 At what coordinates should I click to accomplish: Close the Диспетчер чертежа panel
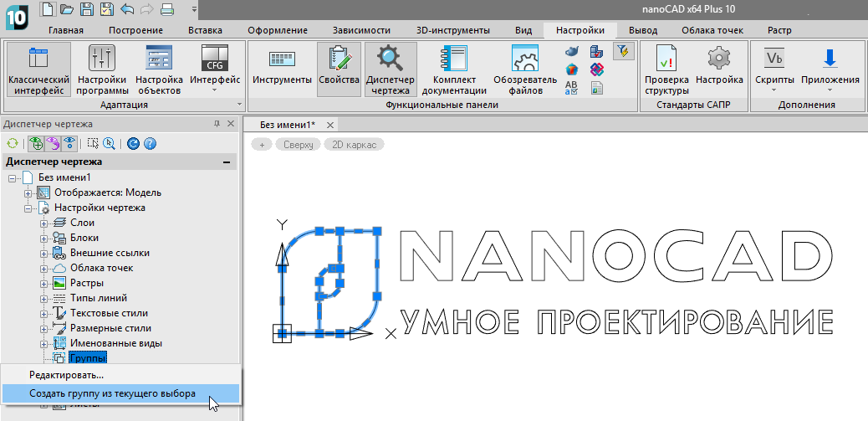point(231,124)
